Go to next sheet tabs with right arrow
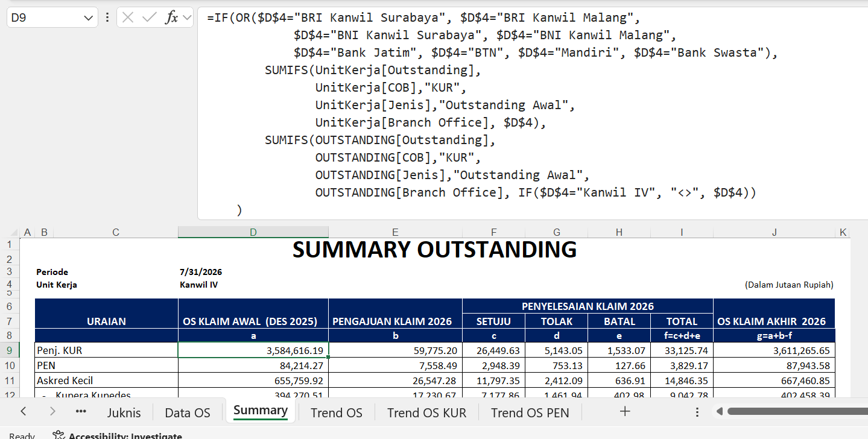Screen dimensions: 868x439 pos(52,412)
